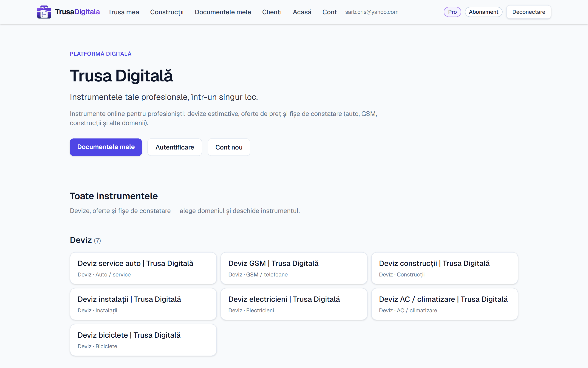
Task: Open the Deviz instalații card
Action: [x=143, y=304]
